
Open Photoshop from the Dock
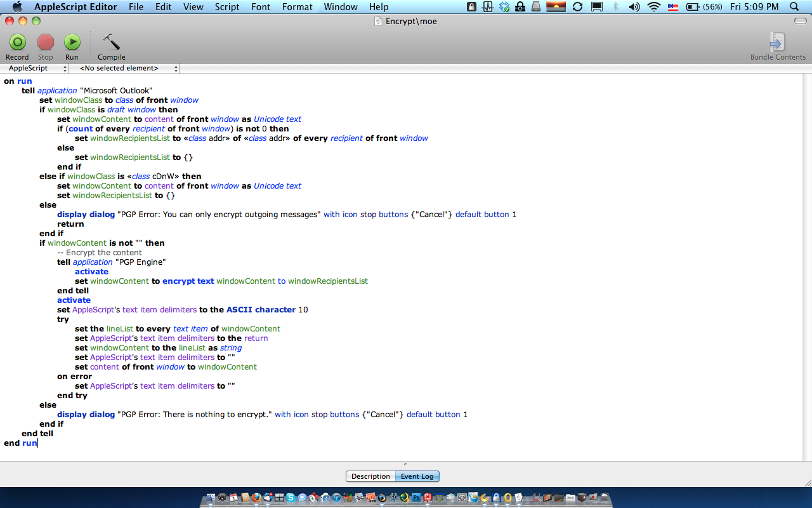[416, 497]
